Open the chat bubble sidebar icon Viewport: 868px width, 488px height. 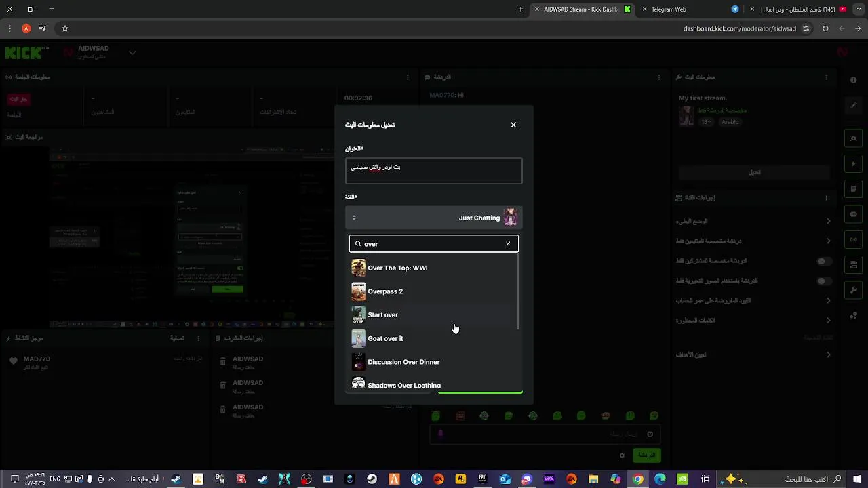854,214
